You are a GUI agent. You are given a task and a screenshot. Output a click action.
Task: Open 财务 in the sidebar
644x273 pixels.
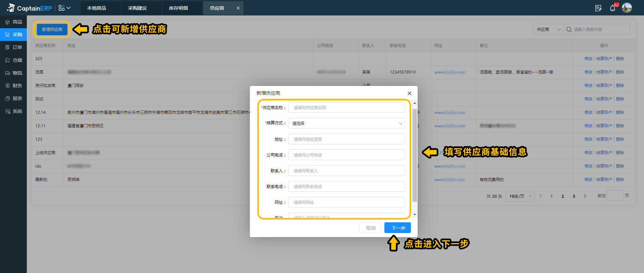tap(13, 86)
